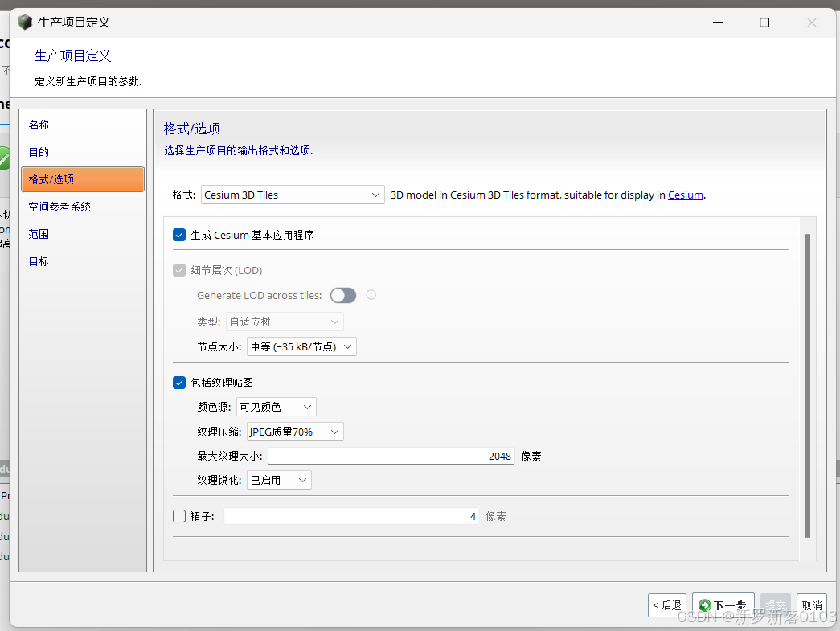Click the 后退 button
This screenshot has width=840, height=631.
666,605
